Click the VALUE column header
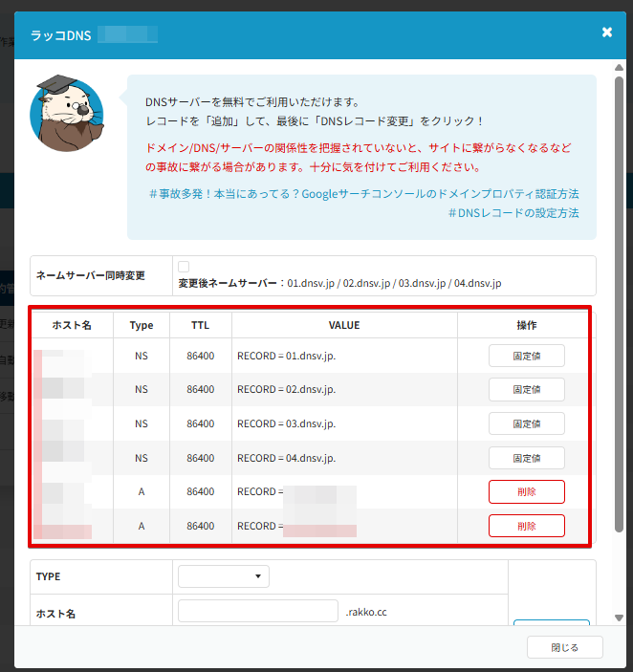The width and height of the screenshot is (633, 672). [x=344, y=325]
